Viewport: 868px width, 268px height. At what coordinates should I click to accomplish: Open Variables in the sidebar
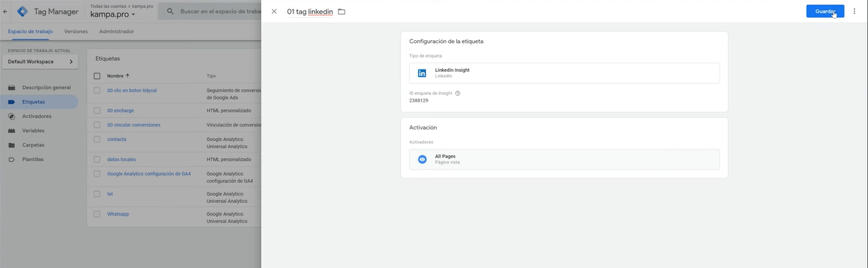tap(33, 131)
